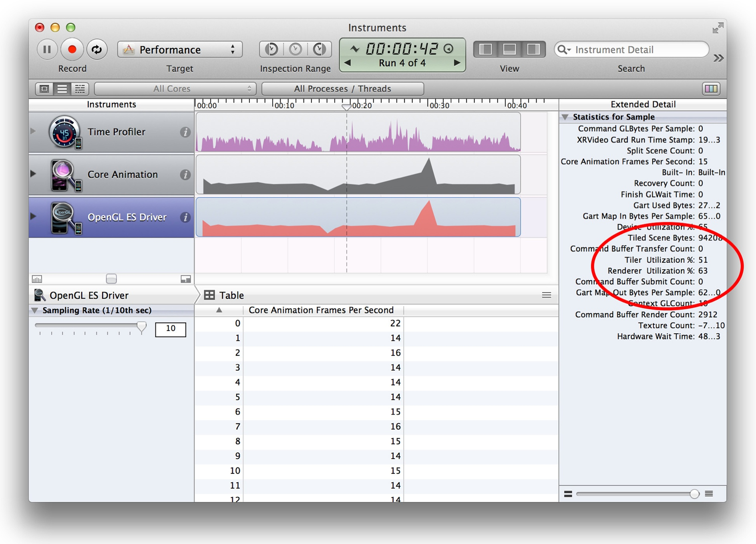Click the table options menu icon
The width and height of the screenshot is (756, 544).
tap(547, 295)
